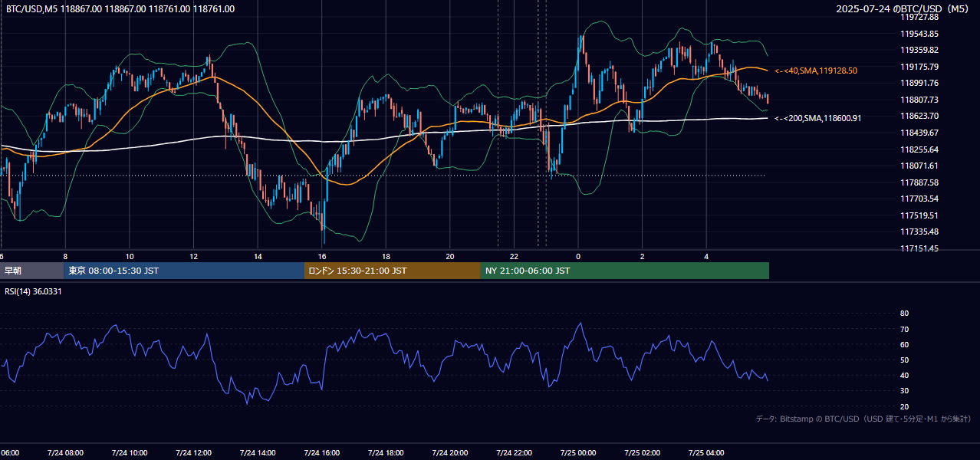Viewport: 980px width, 460px height.
Task: Click RSI axis level 20
Action: pos(904,406)
